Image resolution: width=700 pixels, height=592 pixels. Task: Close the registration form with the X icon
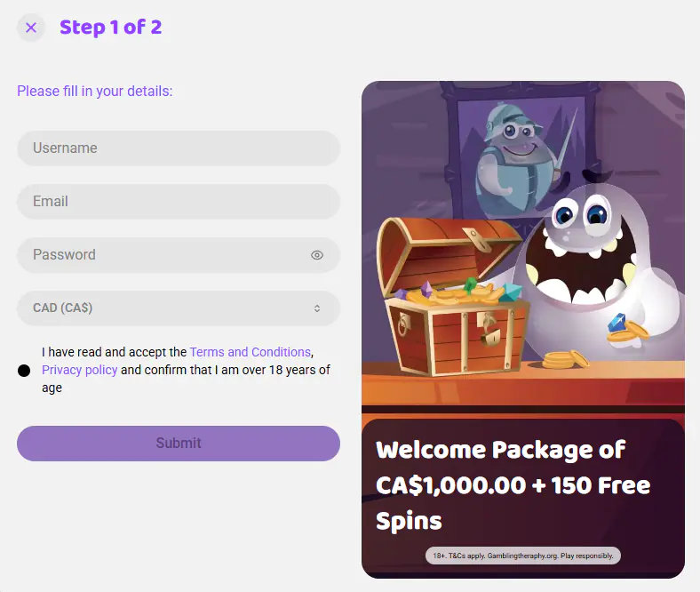31,28
